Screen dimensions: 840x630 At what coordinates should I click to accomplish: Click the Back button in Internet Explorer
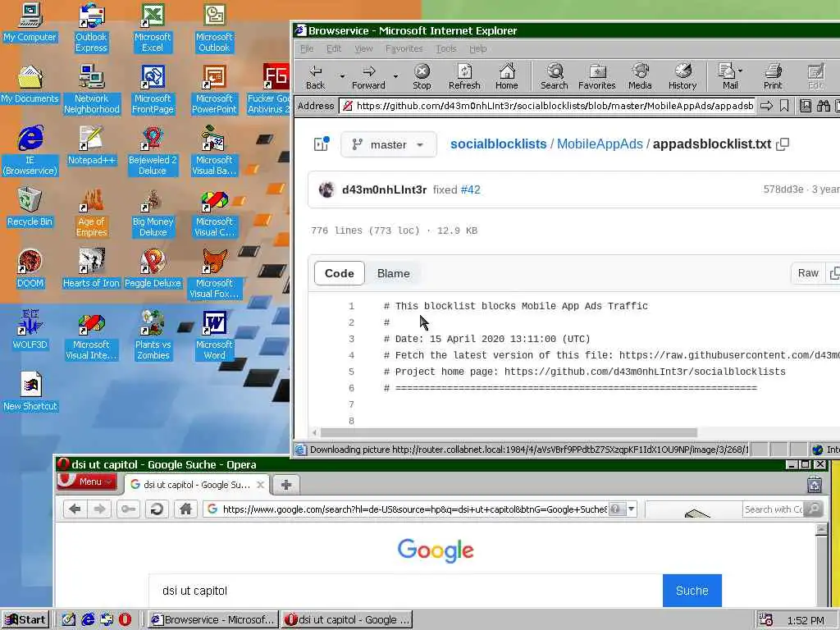(x=316, y=76)
